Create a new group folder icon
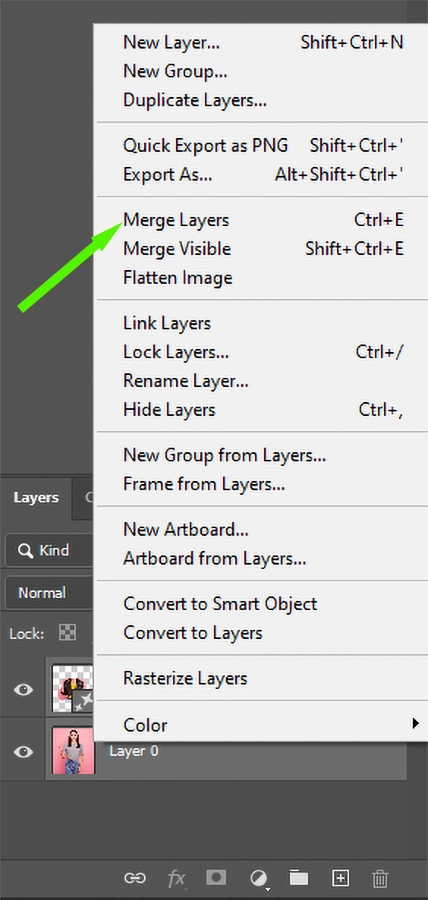The width and height of the screenshot is (428, 900). (x=298, y=877)
